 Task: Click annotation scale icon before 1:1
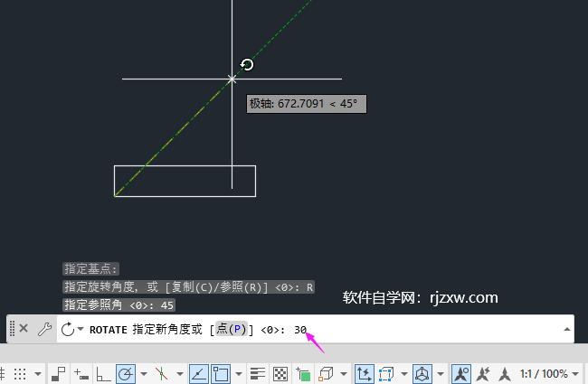(505, 373)
